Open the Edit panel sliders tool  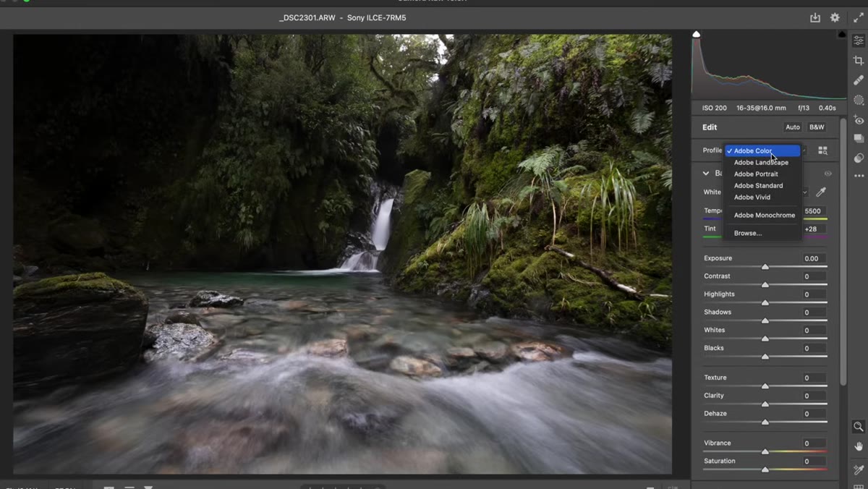click(859, 41)
